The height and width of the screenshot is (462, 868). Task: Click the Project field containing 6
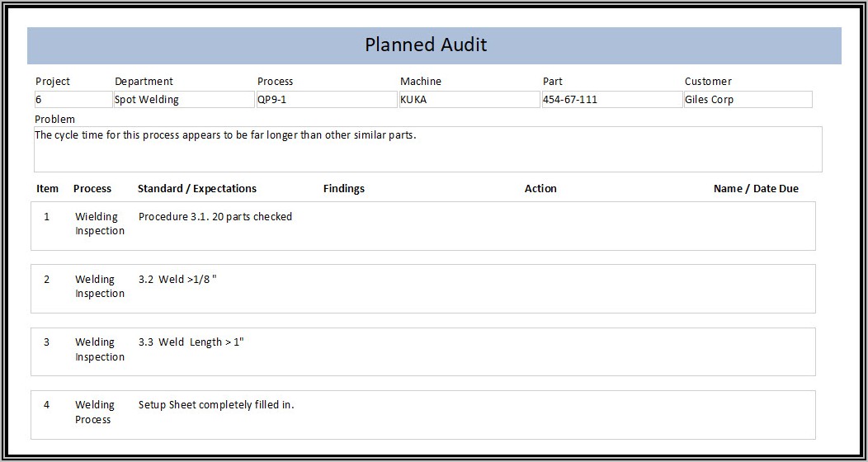point(72,100)
